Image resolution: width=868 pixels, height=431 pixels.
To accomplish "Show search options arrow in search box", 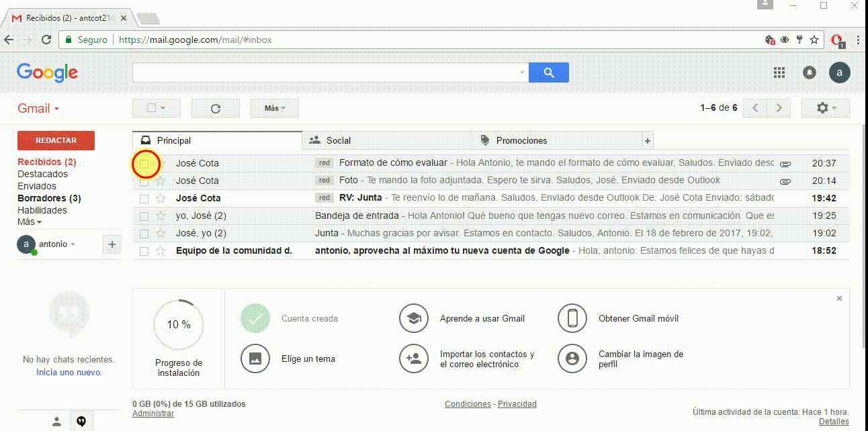I will (522, 73).
